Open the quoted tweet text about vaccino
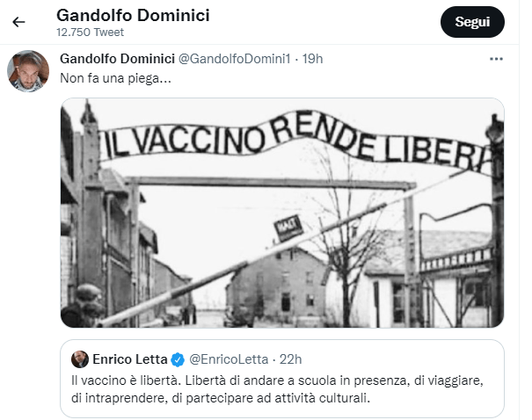 [277, 389]
